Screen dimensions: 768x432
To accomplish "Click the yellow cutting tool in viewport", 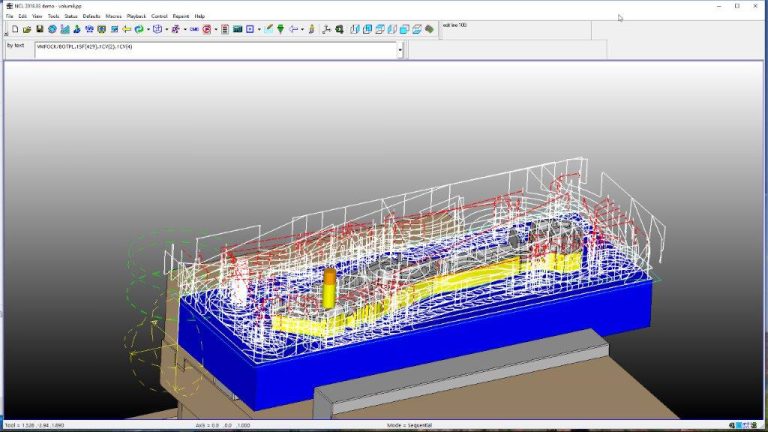I will point(329,289).
